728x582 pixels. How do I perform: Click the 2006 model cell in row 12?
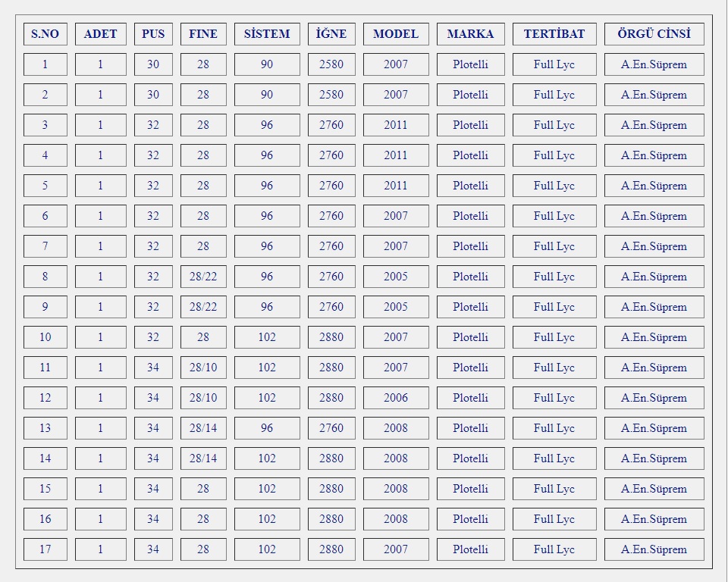point(396,398)
